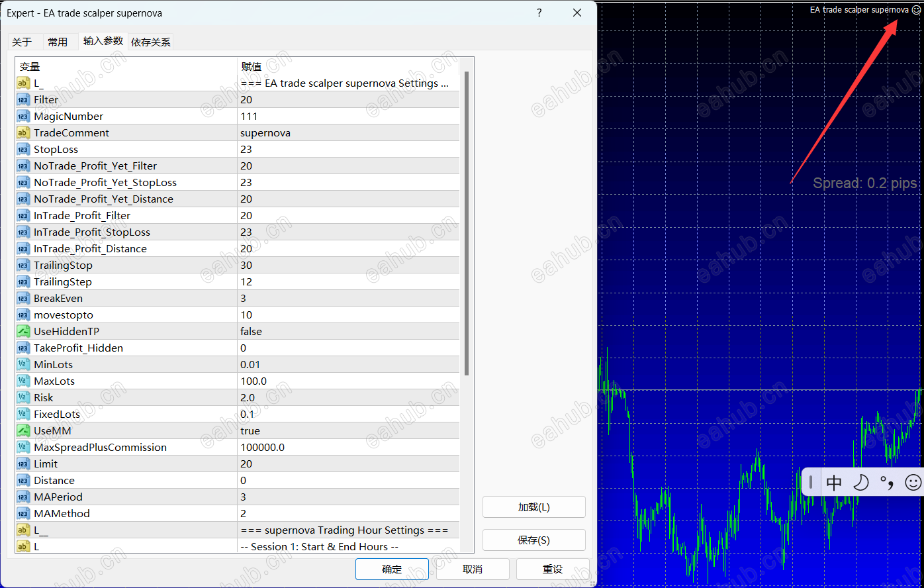Click the icon beside movestopto

tap(23, 315)
